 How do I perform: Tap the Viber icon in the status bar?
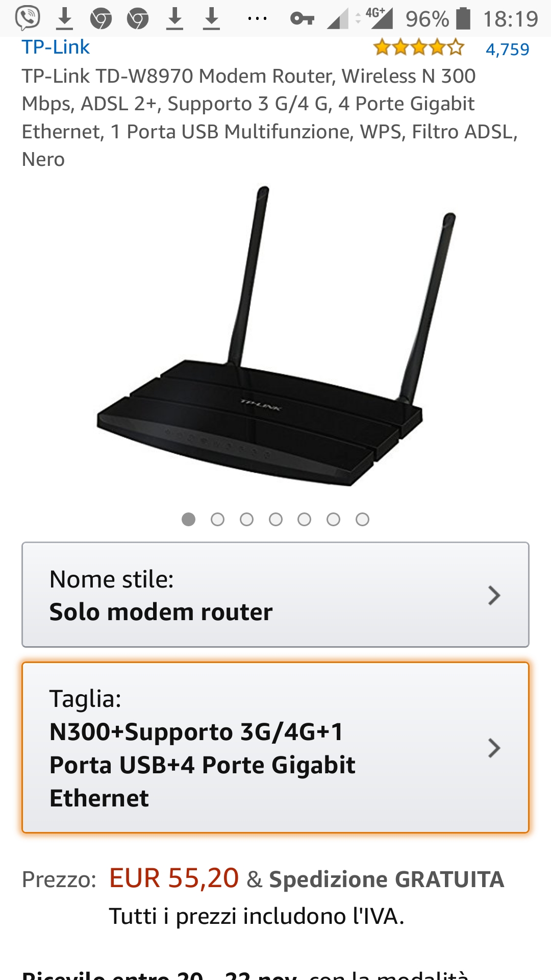(x=28, y=18)
